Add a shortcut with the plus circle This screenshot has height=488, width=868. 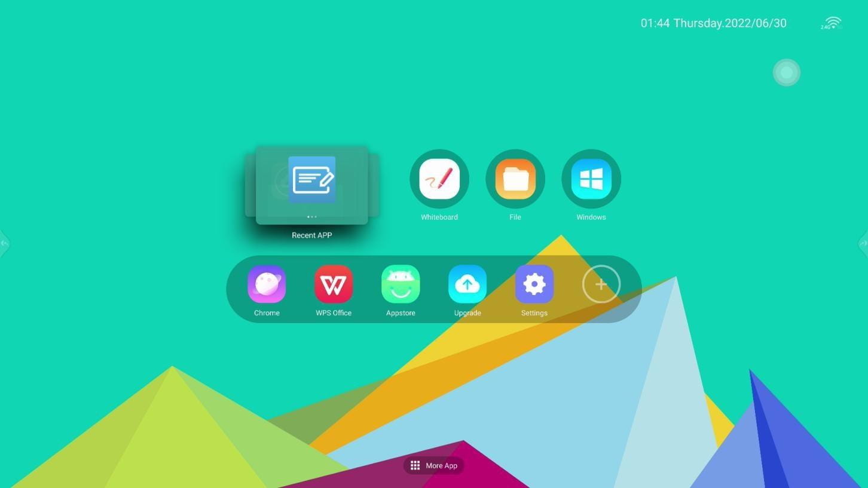[601, 284]
